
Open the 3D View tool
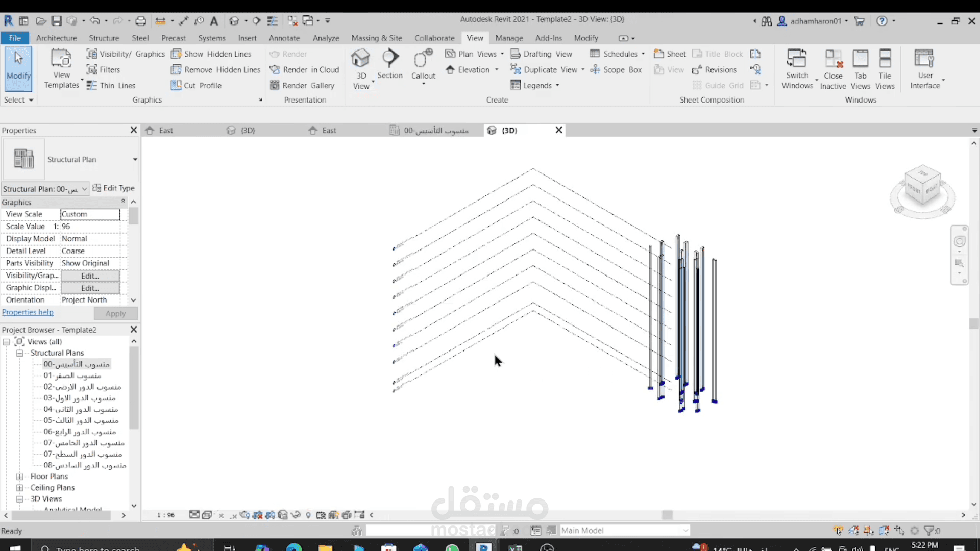click(x=361, y=66)
